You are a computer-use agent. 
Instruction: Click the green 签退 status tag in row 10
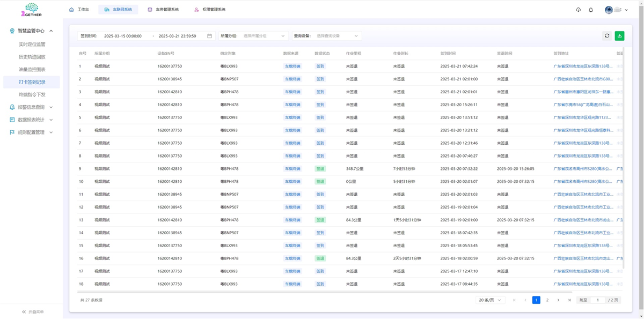[320, 181]
